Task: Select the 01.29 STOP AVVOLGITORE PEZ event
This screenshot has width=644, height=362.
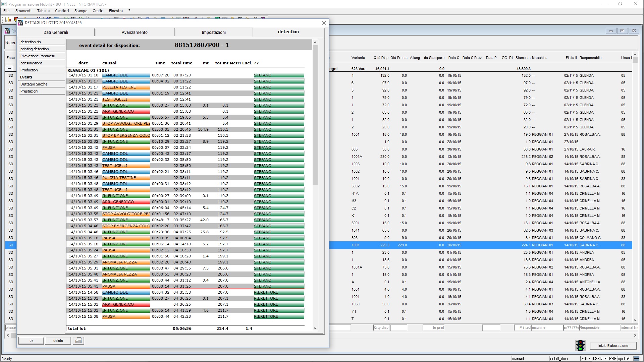Action: coord(185,123)
